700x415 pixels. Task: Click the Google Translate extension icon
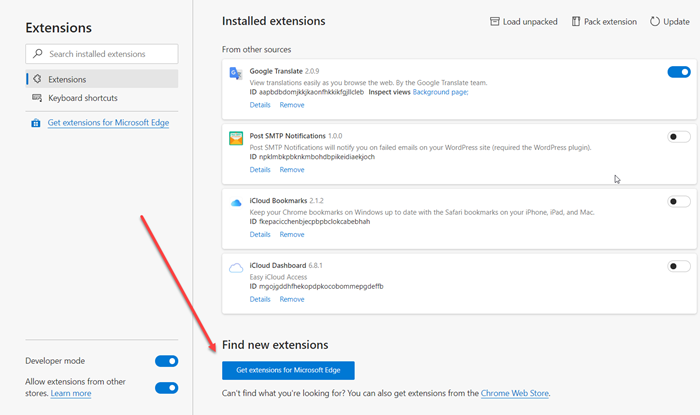(236, 72)
